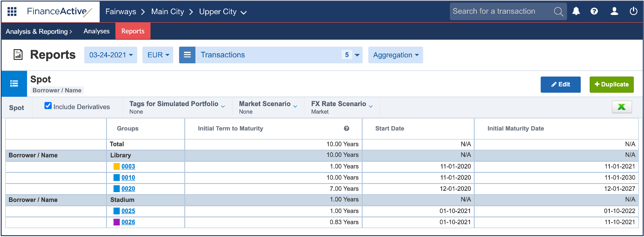Toggle the Include Derivatives checkbox

coord(48,106)
